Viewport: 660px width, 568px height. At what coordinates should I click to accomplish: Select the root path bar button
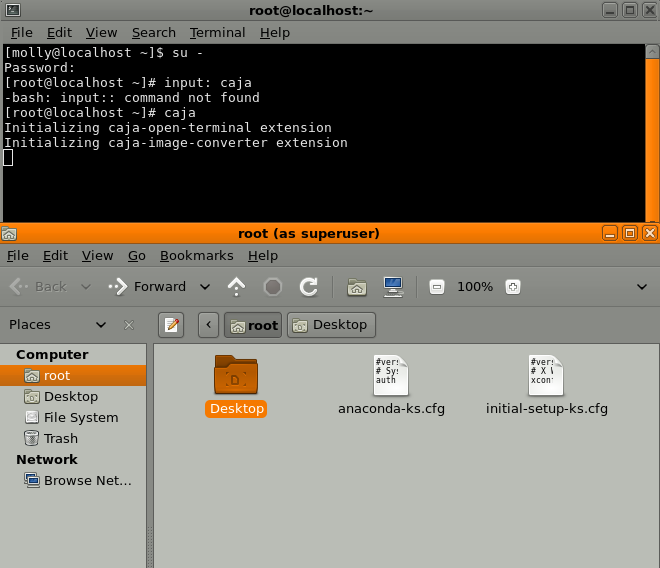pos(253,325)
